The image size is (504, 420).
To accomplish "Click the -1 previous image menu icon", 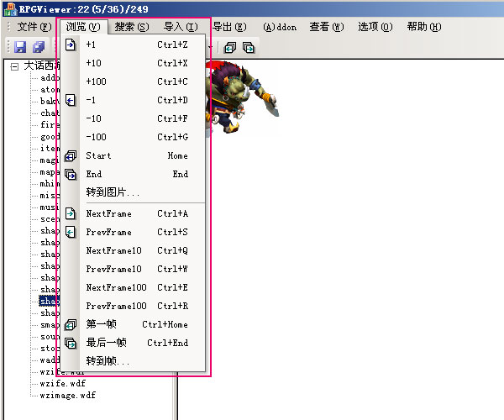I will [71, 100].
